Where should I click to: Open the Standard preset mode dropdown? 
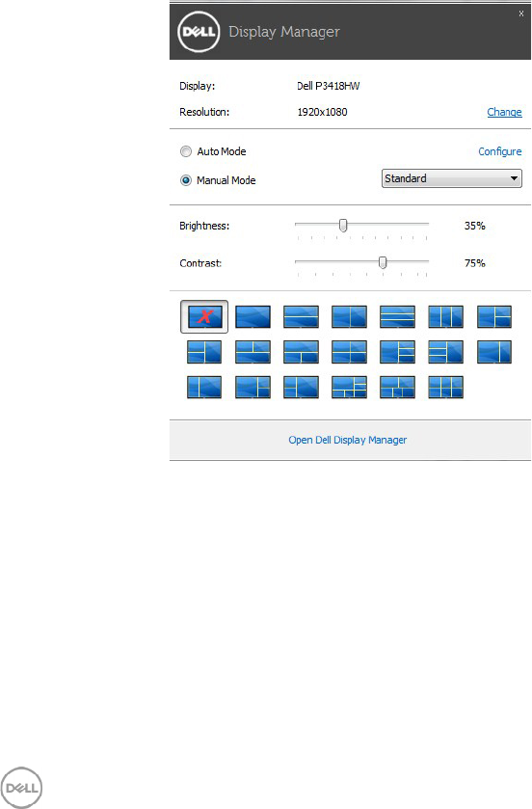click(x=452, y=178)
